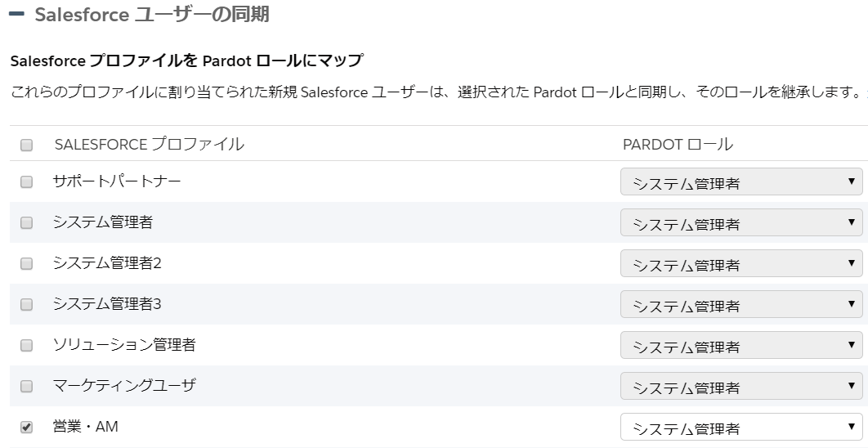Check the マーケティングユーザ checkbox
868x448 pixels.
(x=27, y=386)
